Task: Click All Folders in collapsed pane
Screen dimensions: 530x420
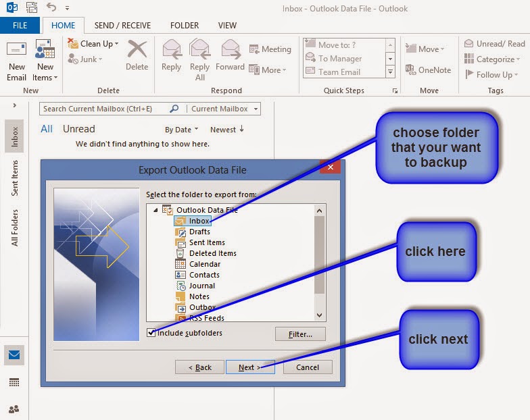Action: (15, 228)
